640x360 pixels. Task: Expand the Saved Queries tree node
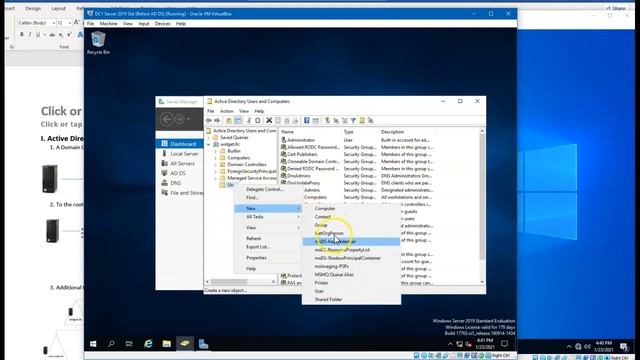coord(209,138)
